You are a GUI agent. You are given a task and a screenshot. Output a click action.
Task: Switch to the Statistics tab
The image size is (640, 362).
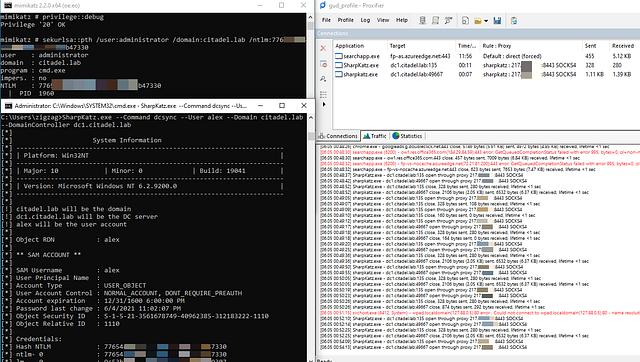407,136
